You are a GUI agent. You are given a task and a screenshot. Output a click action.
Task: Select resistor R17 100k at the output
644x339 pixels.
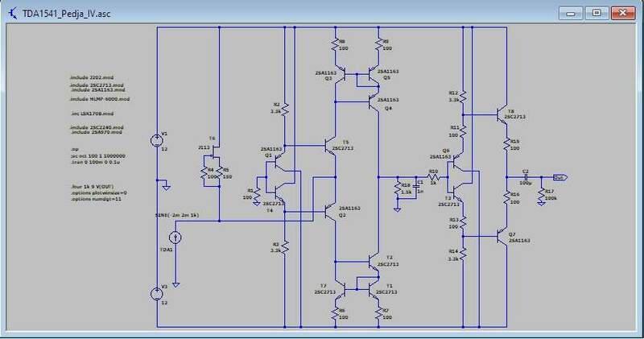[541, 194]
